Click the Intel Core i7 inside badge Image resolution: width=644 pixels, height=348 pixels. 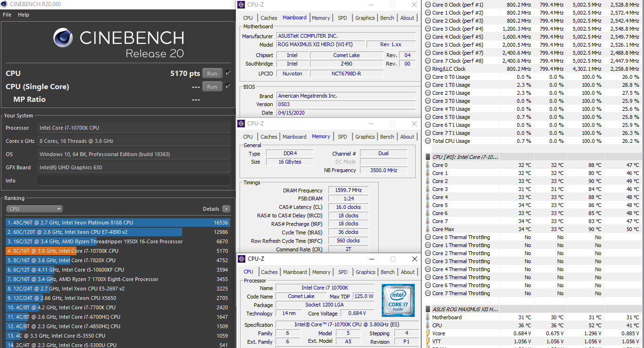(x=398, y=300)
